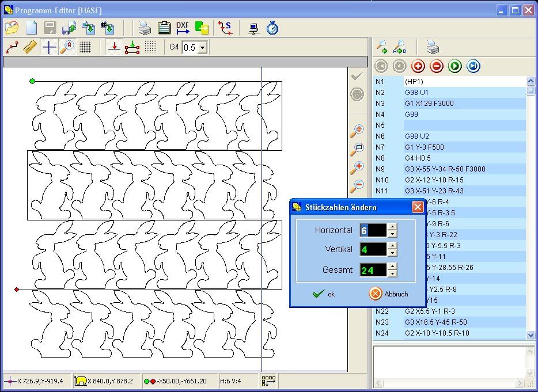This screenshot has width=538, height=392.
Task: Toggle the dotted raster snap button
Action: tap(150, 47)
